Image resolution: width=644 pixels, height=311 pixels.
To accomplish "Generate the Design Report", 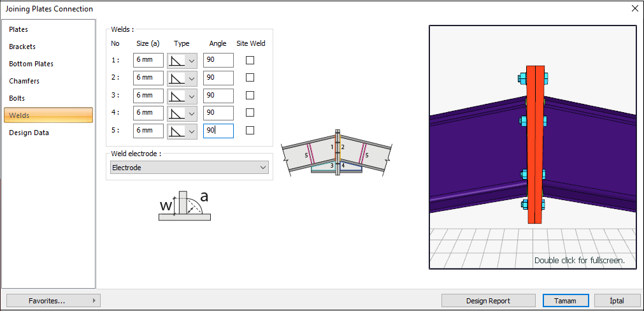I will pos(489,301).
